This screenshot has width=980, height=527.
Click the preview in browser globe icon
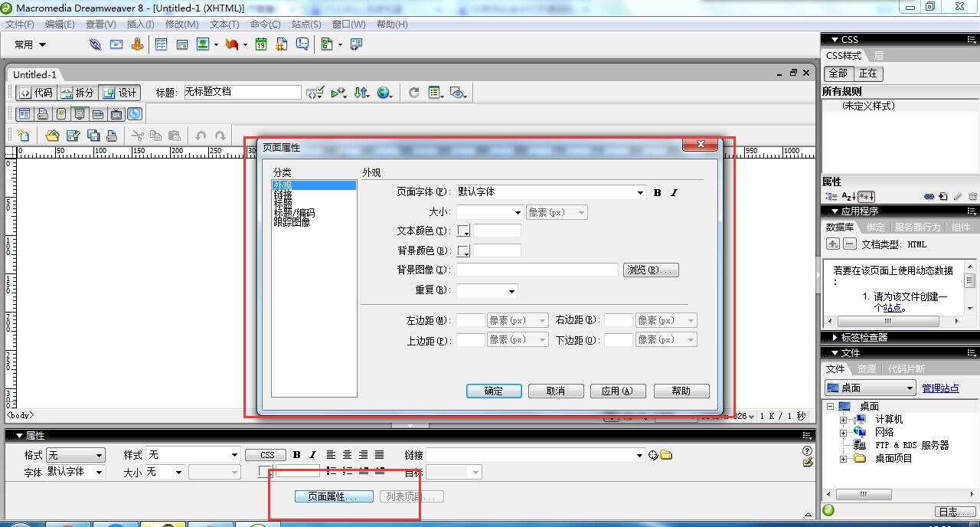(x=384, y=93)
